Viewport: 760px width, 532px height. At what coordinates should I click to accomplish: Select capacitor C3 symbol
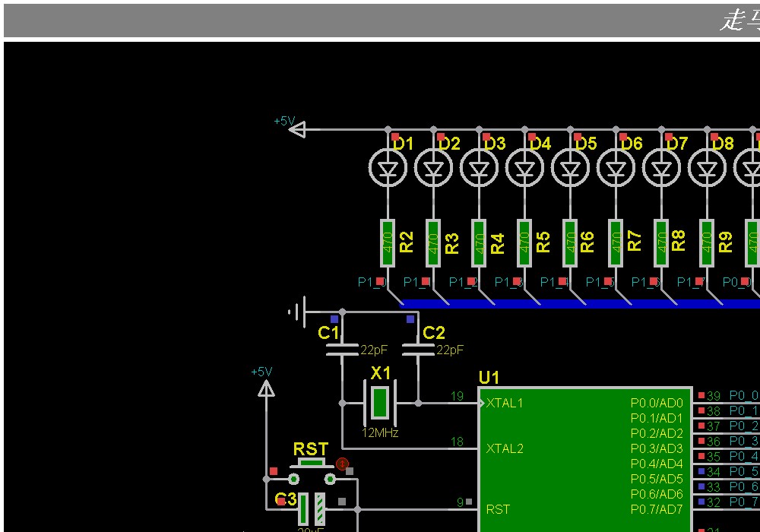[x=311, y=508]
